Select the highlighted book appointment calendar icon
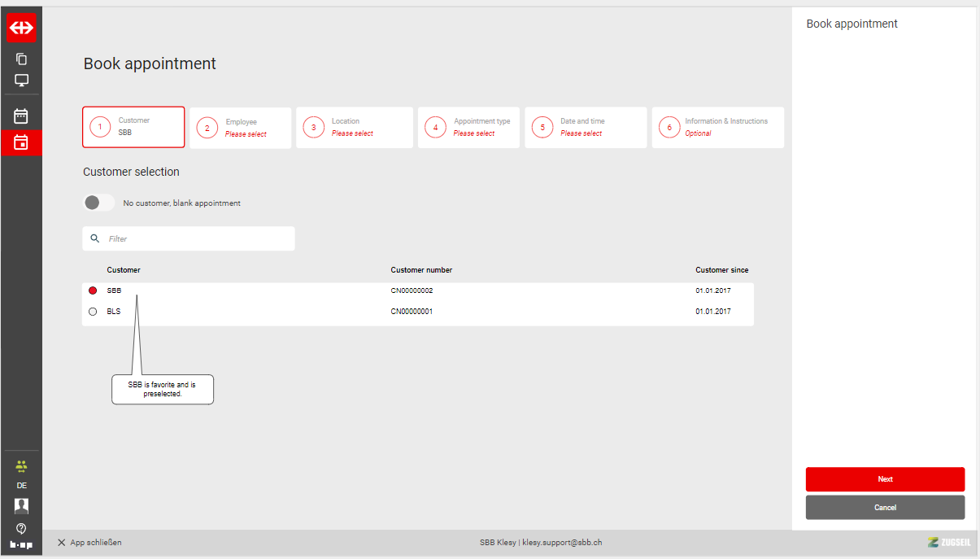The height and width of the screenshot is (559, 980). tap(21, 142)
